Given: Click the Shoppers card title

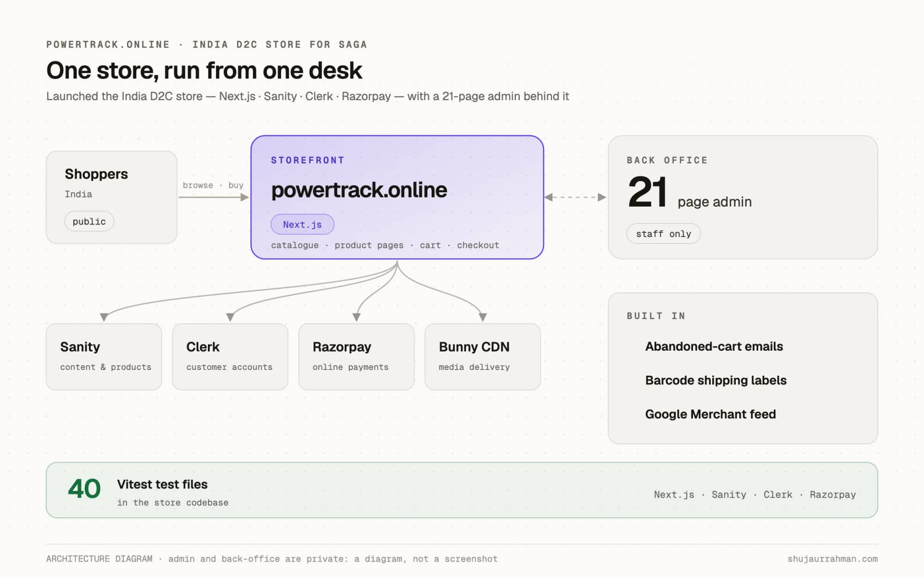Looking at the screenshot, I should [96, 174].
